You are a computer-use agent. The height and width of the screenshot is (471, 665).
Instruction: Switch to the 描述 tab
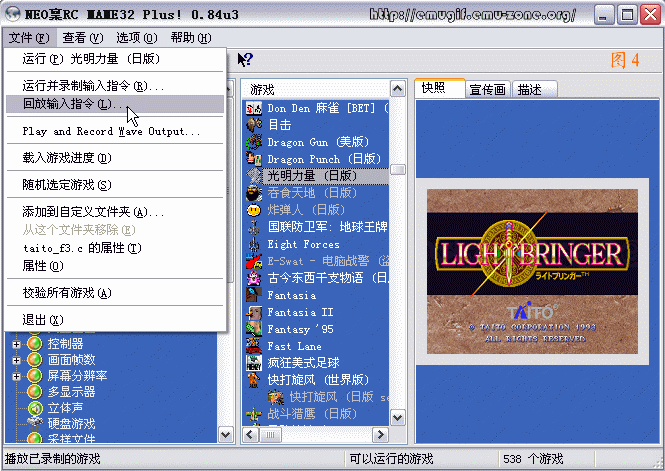click(534, 90)
